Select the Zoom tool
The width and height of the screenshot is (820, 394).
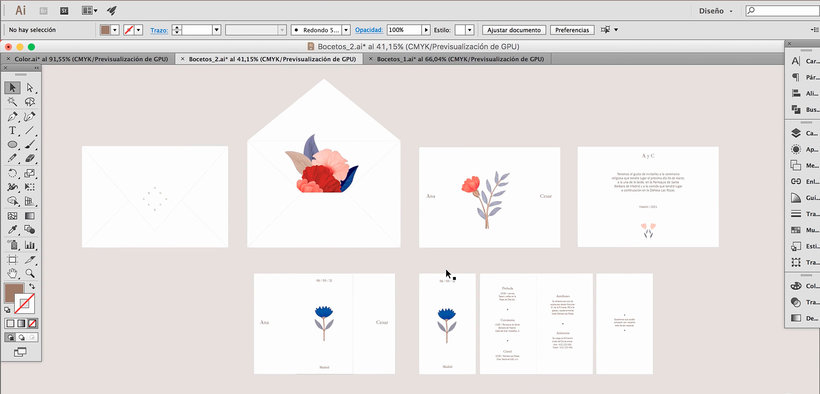30,273
